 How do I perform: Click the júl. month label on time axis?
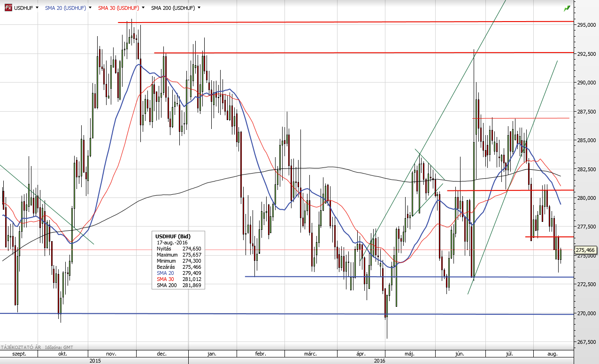509,354
